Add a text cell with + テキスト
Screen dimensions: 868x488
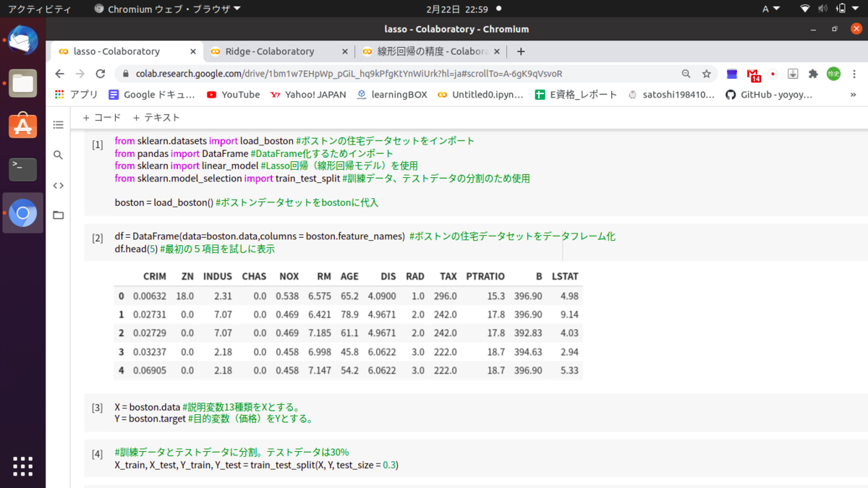click(x=156, y=117)
